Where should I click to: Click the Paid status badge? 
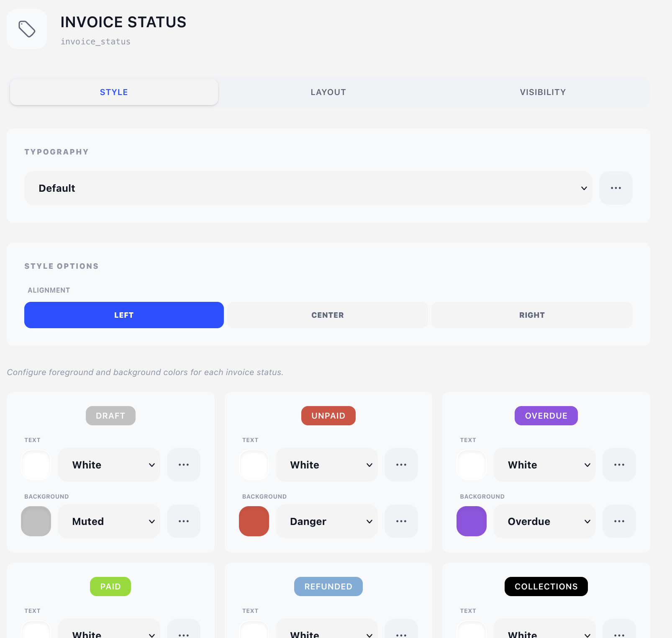110,587
